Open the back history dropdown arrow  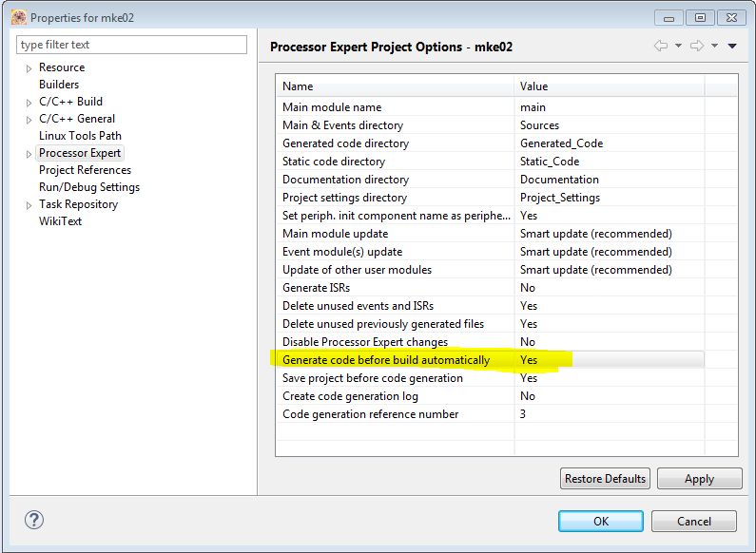pos(678,46)
